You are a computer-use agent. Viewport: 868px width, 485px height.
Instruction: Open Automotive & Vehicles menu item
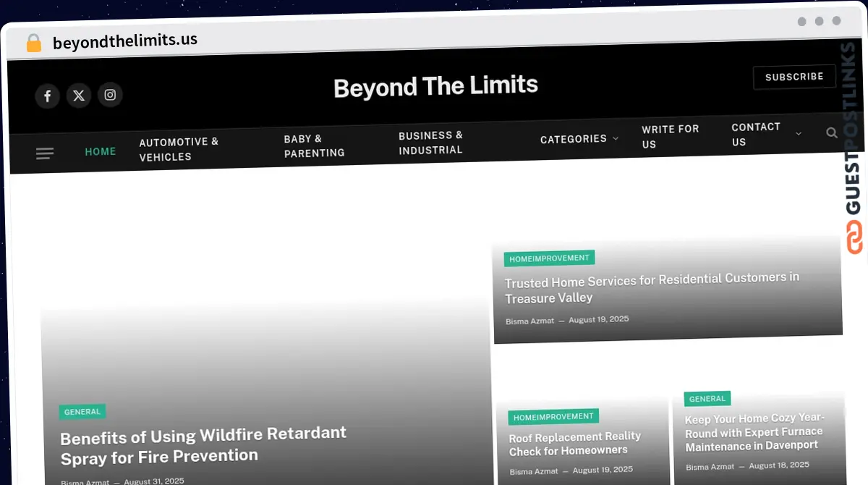[179, 149]
